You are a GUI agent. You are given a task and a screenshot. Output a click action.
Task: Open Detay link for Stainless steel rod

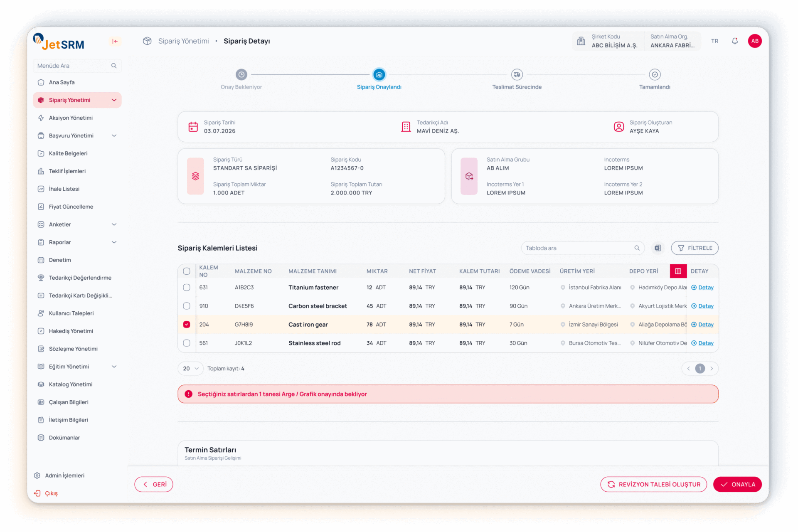point(705,343)
